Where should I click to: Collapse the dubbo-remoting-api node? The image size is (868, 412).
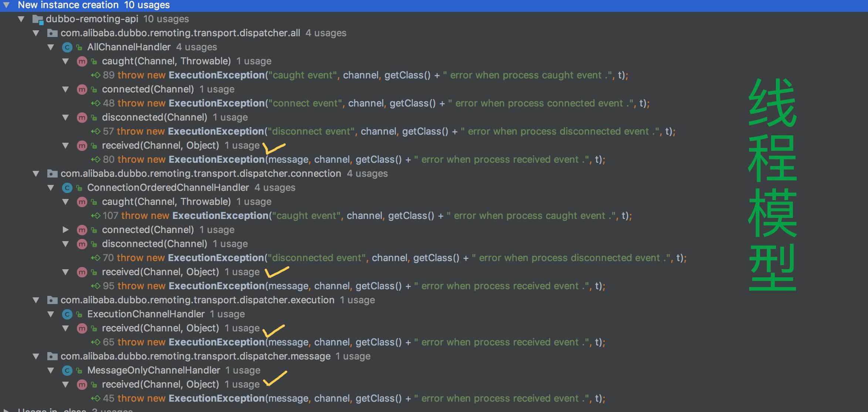click(x=21, y=19)
